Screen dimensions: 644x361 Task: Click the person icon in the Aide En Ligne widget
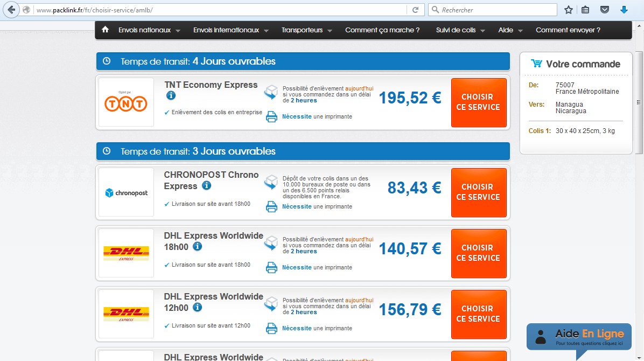540,337
